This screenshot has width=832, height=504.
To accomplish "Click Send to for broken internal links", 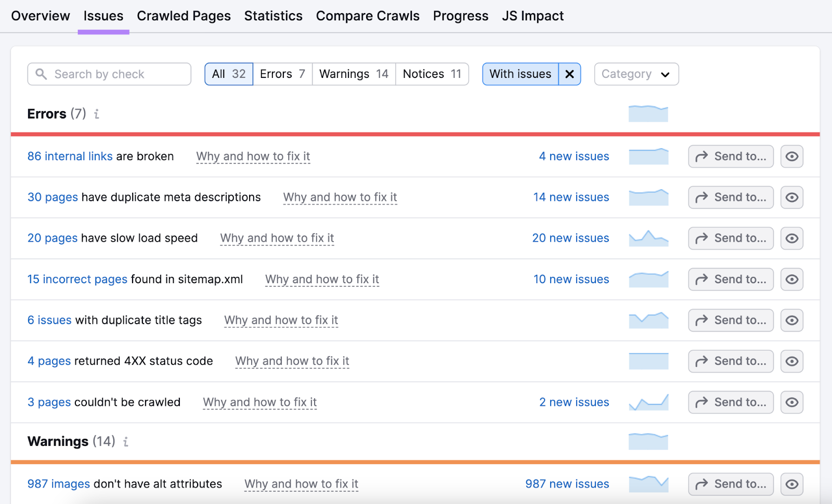I will click(x=731, y=156).
